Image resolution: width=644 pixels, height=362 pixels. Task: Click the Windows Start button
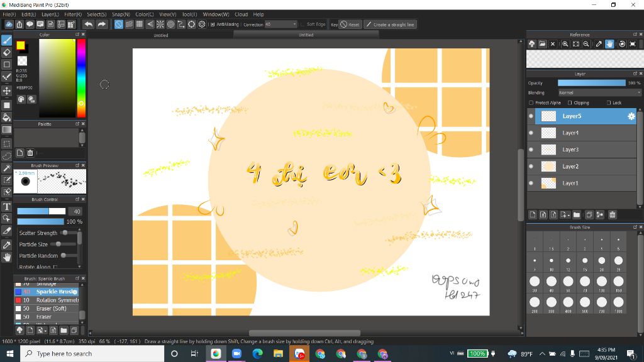coord(10,353)
